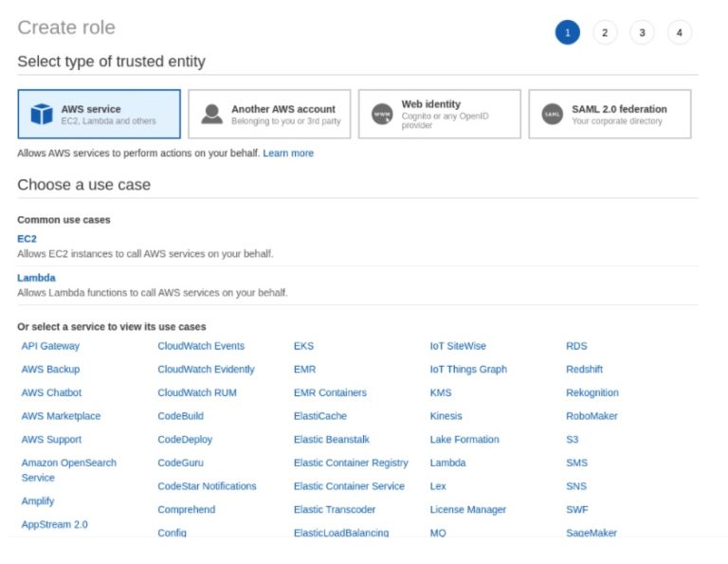Click the person icon for Another AWS account
728x564 pixels.
[x=211, y=114]
